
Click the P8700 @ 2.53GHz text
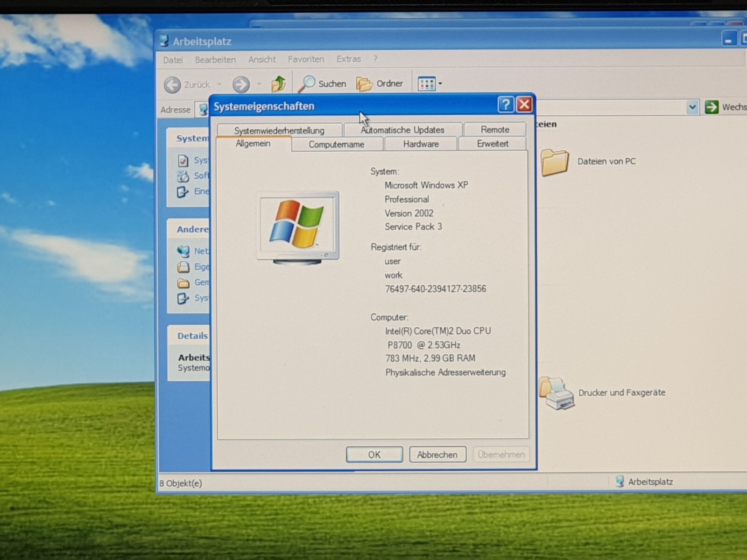(x=424, y=345)
